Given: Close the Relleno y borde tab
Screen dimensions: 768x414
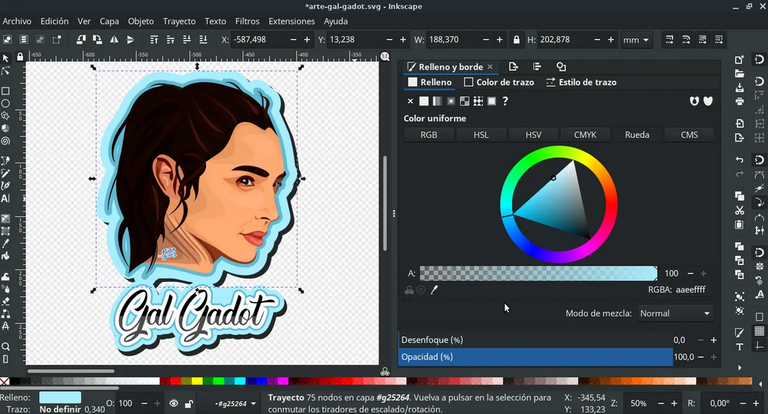Looking at the screenshot, I should pos(490,67).
